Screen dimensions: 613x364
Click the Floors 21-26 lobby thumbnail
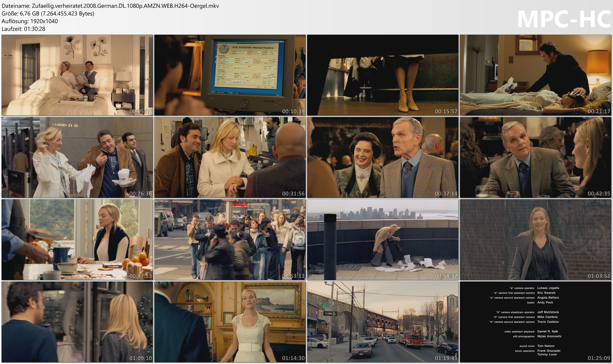(77, 157)
